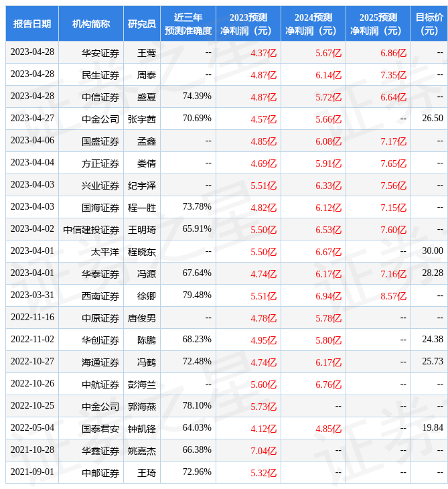The image size is (448, 489).
Task: Click researcher name 纪宇泽
Action: [142, 186]
